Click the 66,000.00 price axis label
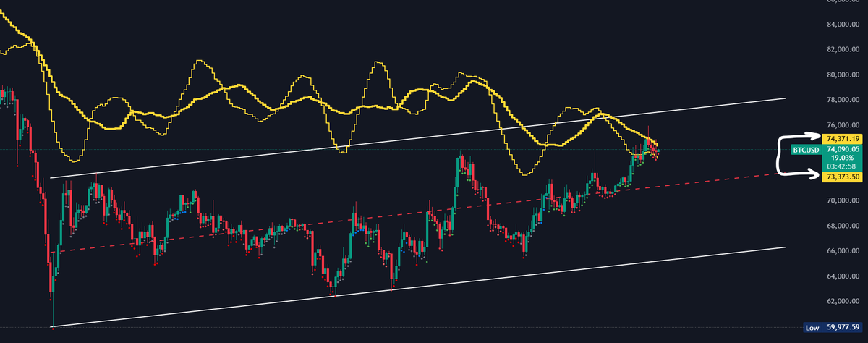Screen dimensions: 868x343 (x=843, y=251)
